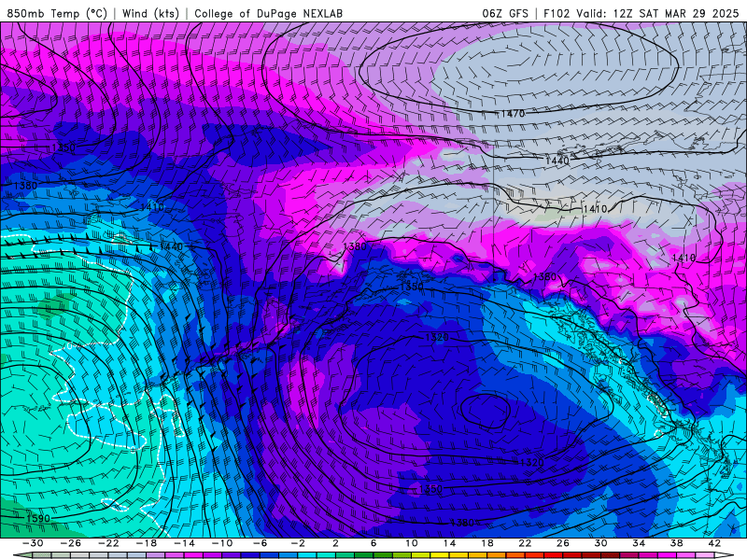The width and height of the screenshot is (747, 560).
Task: Click 'College of DuPage NEXLAB' credit text
Action: (x=268, y=13)
